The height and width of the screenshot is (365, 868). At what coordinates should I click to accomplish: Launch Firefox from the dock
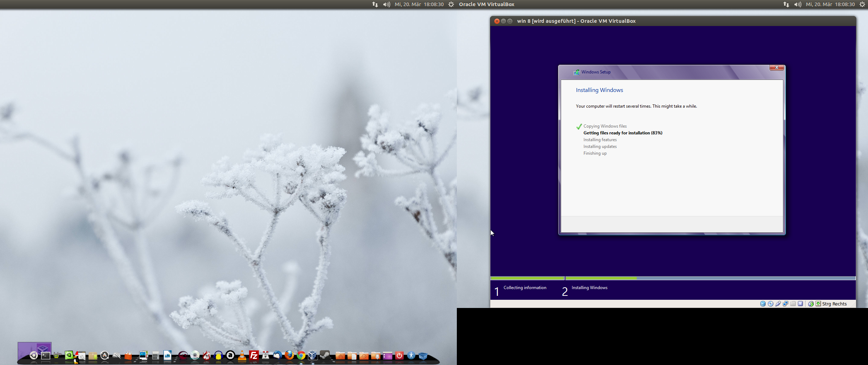coord(289,355)
